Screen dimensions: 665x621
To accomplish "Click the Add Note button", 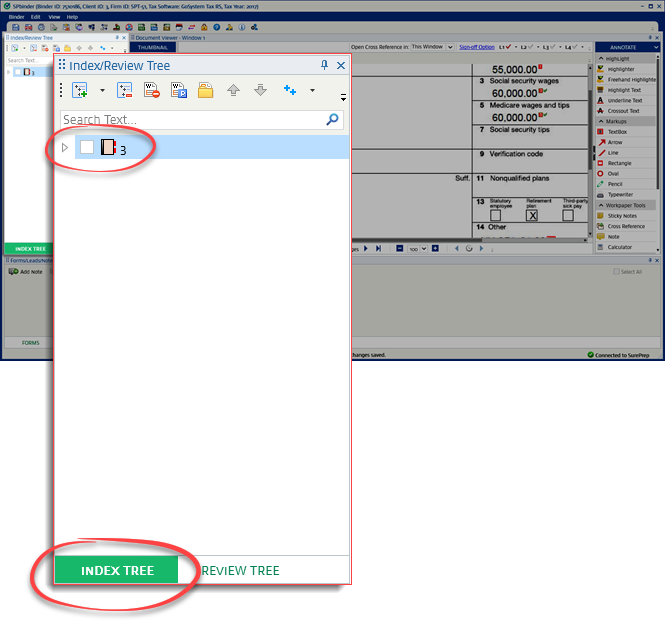I will click(26, 271).
